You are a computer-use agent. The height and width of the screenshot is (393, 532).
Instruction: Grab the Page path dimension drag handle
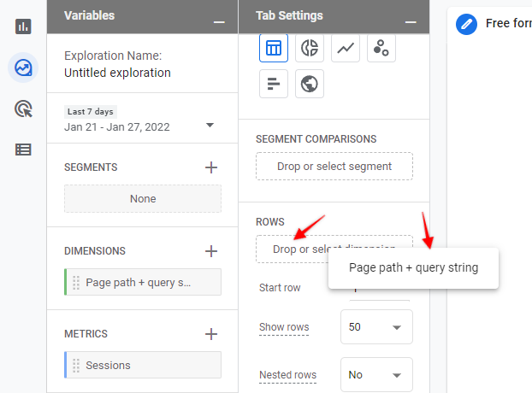76,283
